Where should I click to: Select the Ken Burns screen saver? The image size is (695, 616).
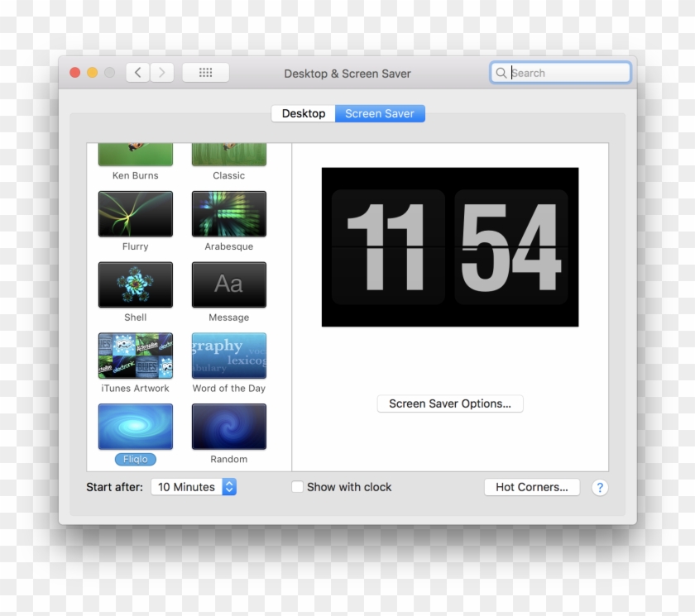pyautogui.click(x=135, y=153)
